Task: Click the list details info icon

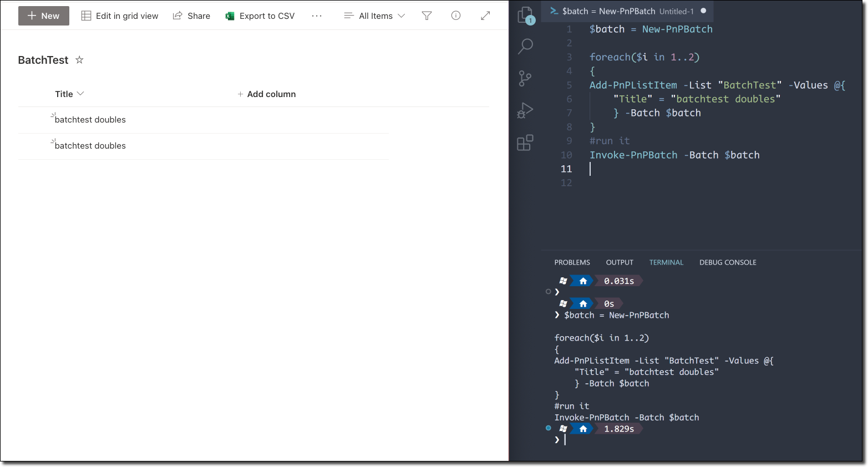Action: tap(455, 16)
